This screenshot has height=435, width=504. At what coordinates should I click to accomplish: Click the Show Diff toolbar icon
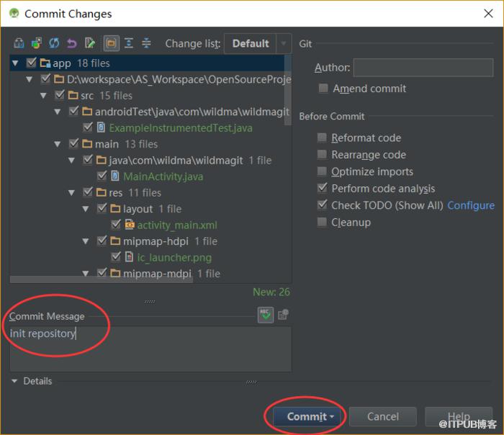pyautogui.click(x=19, y=43)
